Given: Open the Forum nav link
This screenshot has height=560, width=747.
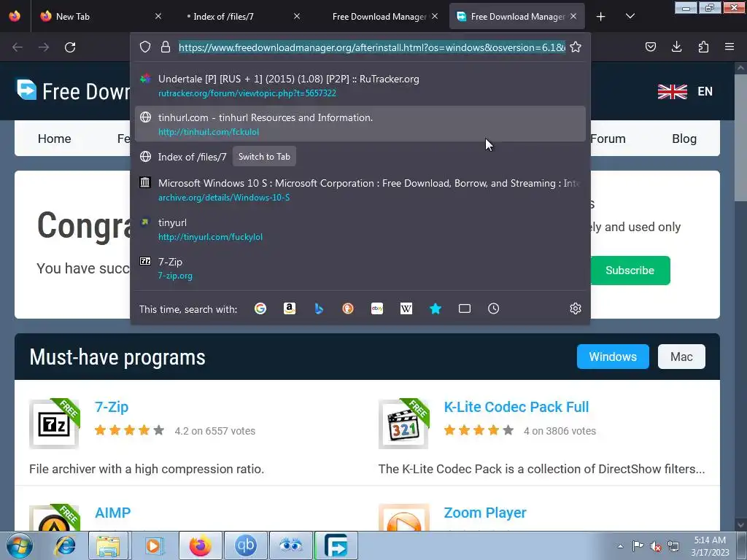Looking at the screenshot, I should pyautogui.click(x=608, y=139).
